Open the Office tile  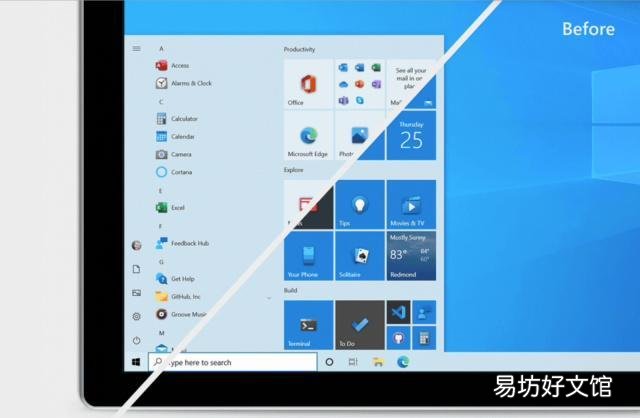309,84
